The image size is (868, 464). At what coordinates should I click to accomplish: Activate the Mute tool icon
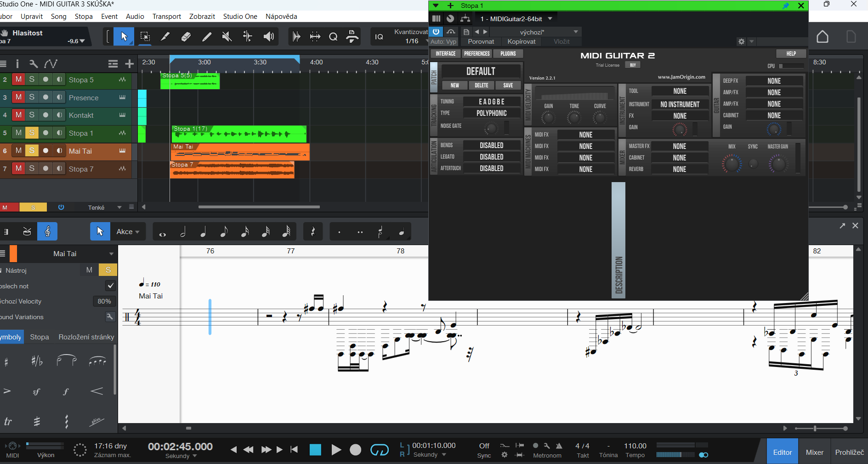(227, 37)
